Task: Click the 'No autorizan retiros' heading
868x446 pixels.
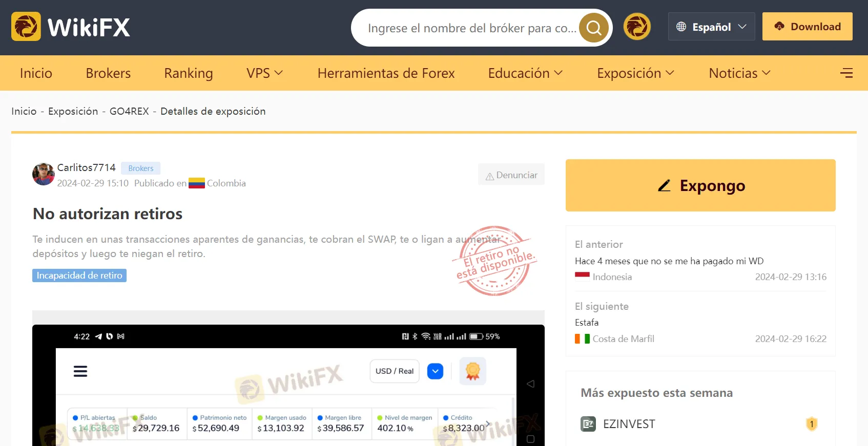Action: point(108,214)
